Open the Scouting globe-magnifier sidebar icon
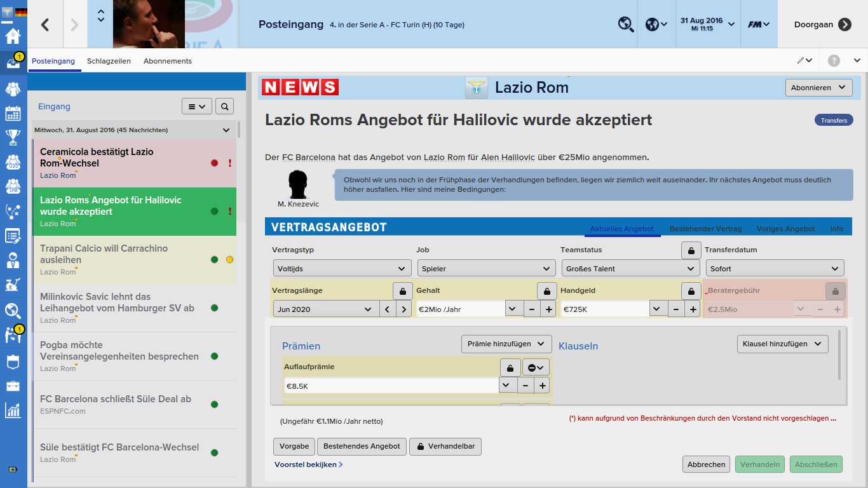Screen dimensions: 868x488 (x=13, y=311)
